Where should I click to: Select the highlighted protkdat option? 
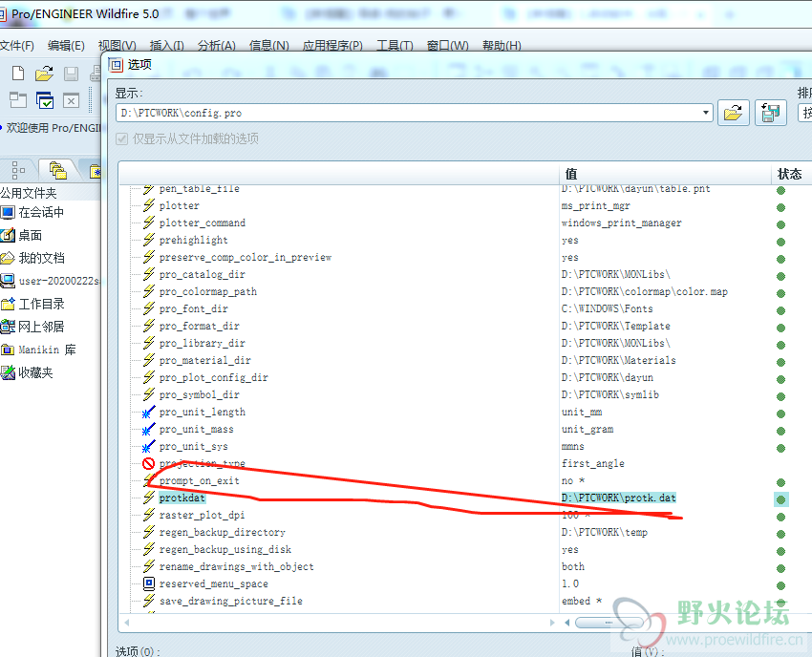point(182,498)
